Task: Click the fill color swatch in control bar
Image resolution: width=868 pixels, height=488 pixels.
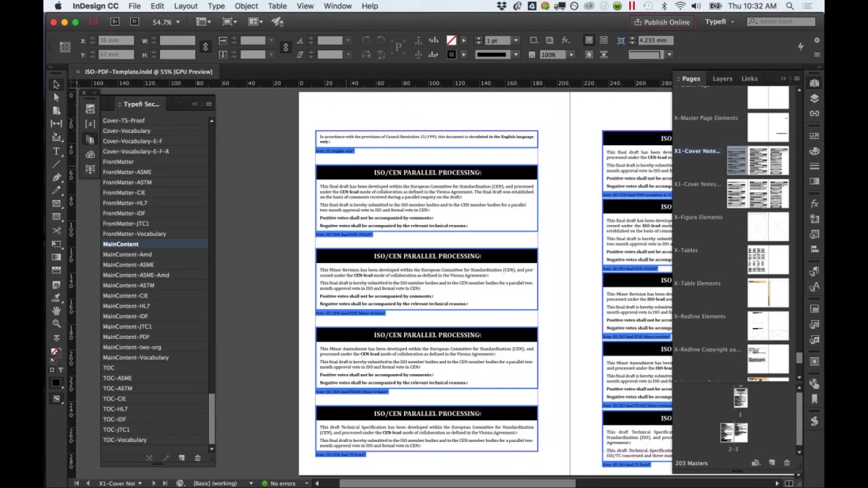Action: [x=451, y=41]
